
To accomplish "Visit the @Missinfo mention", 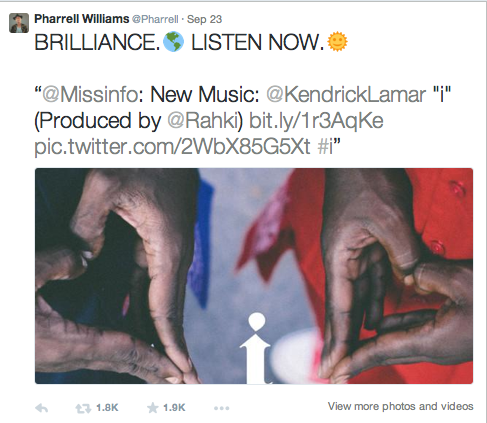I will [90, 94].
